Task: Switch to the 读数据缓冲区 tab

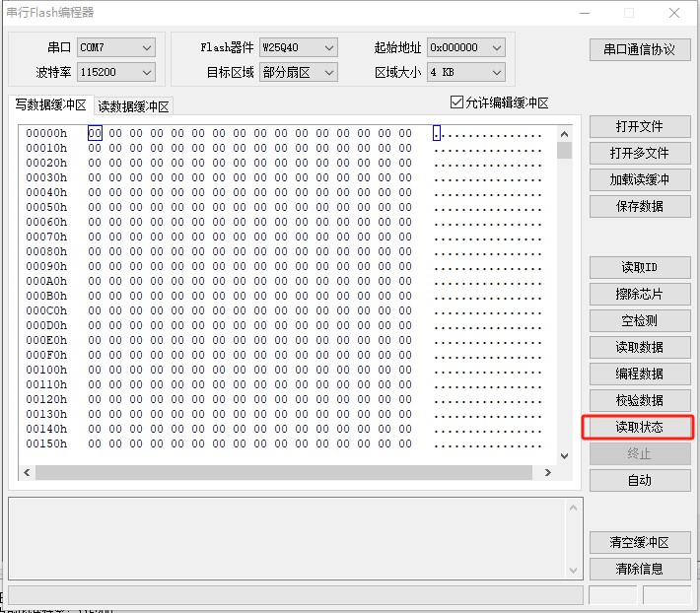Action: coord(133,106)
